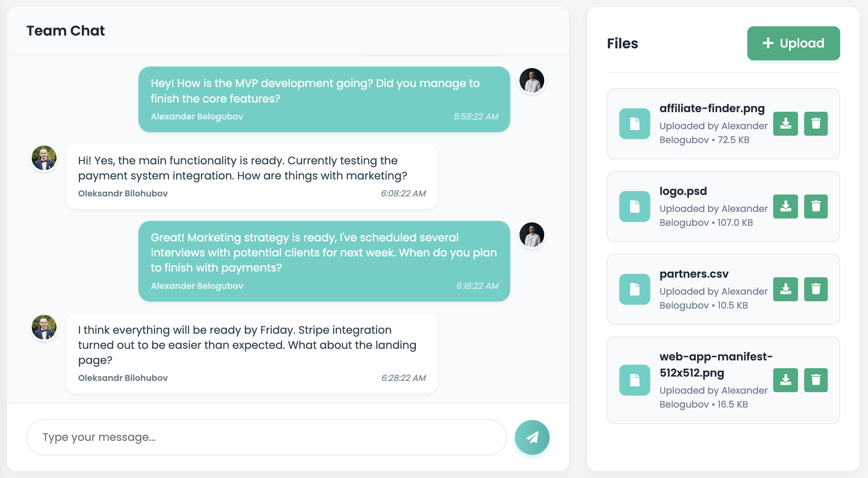868x478 pixels.
Task: Download the logo.psd file
Action: click(785, 207)
